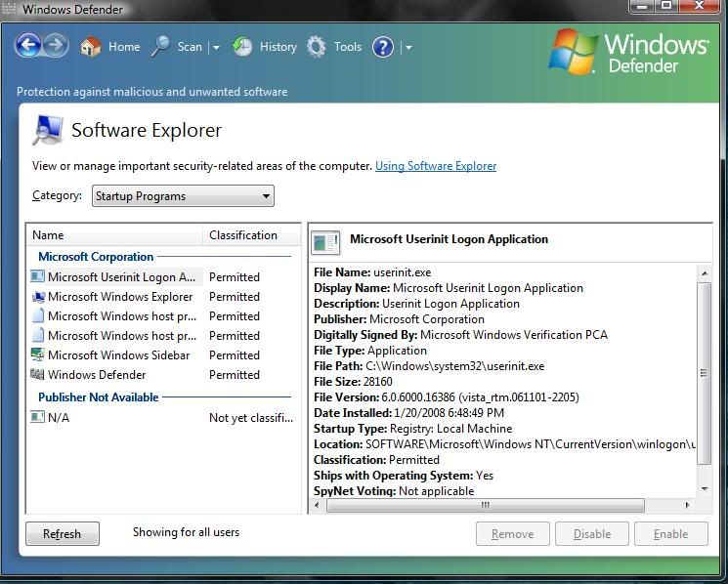The width and height of the screenshot is (728, 584).
Task: Click the first Microsoft Windows host process icon
Action: (38, 315)
